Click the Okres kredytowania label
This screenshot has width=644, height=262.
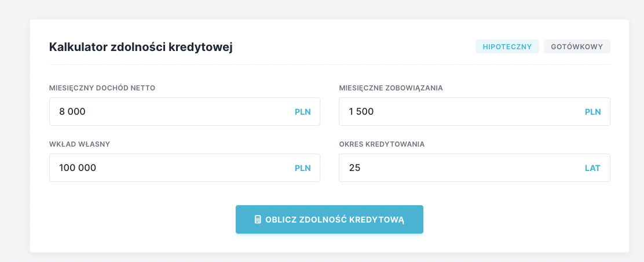(x=382, y=144)
